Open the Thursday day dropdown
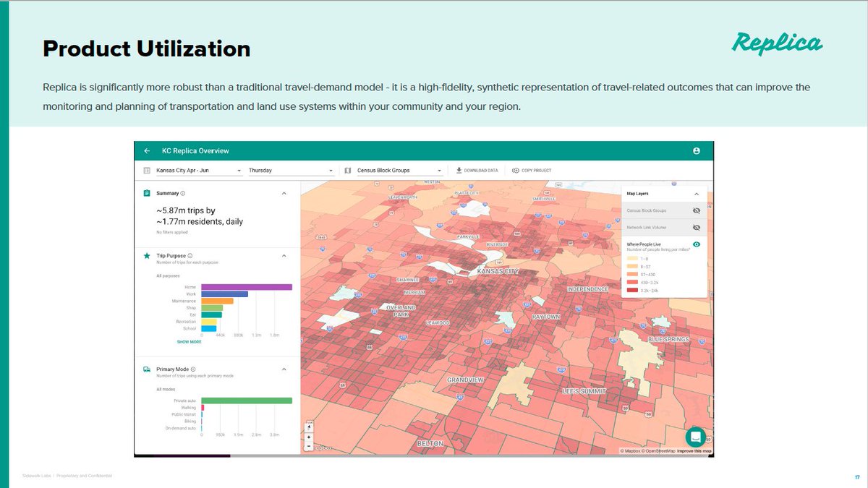 pyautogui.click(x=291, y=171)
